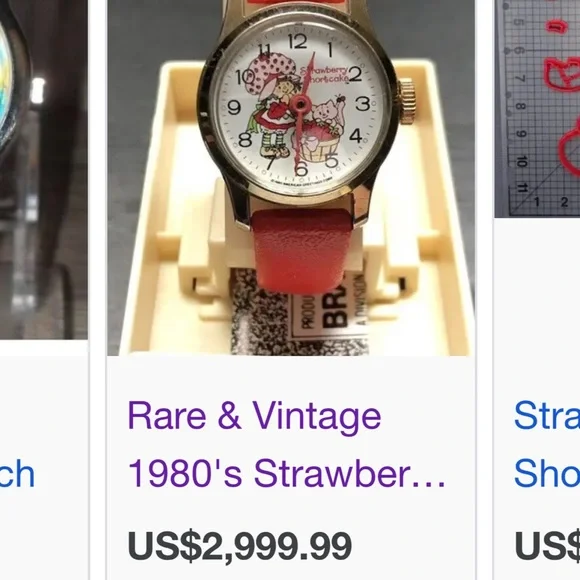Open the red cookie cutter thumbnail on right

click(x=537, y=109)
